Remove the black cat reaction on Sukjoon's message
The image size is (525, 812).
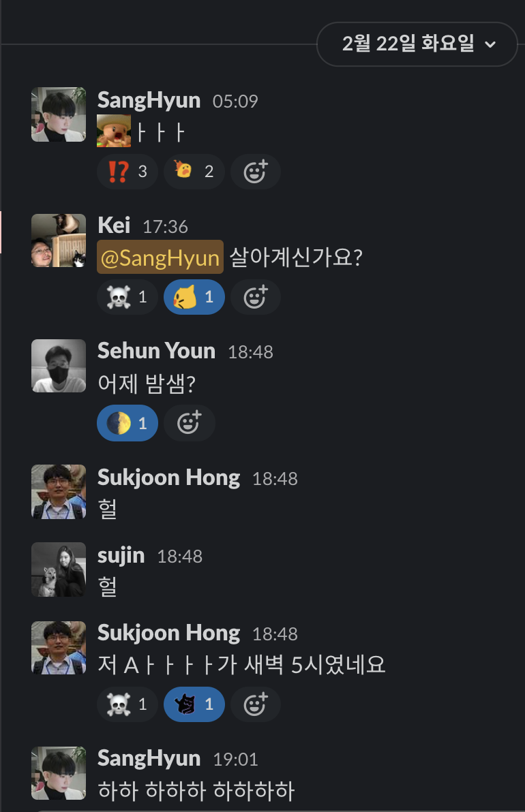coord(194,704)
